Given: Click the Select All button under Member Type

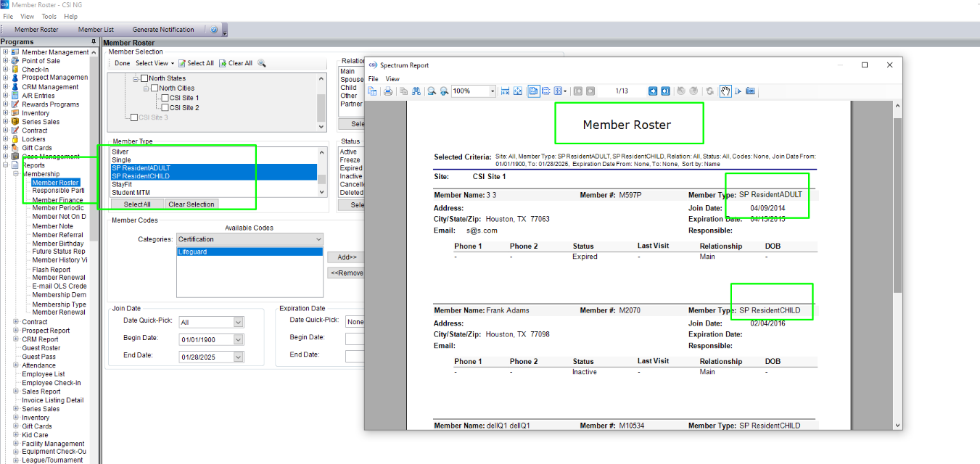Looking at the screenshot, I should click(x=137, y=204).
